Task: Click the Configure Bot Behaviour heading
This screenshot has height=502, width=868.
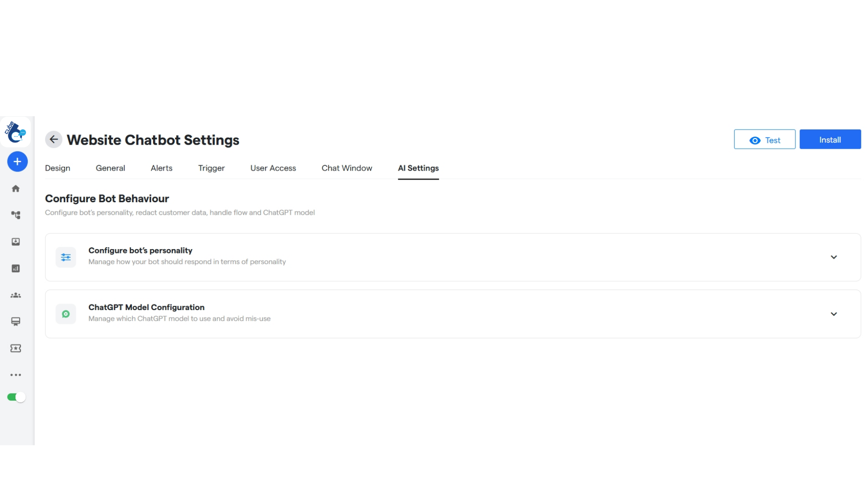Action: [x=107, y=199]
